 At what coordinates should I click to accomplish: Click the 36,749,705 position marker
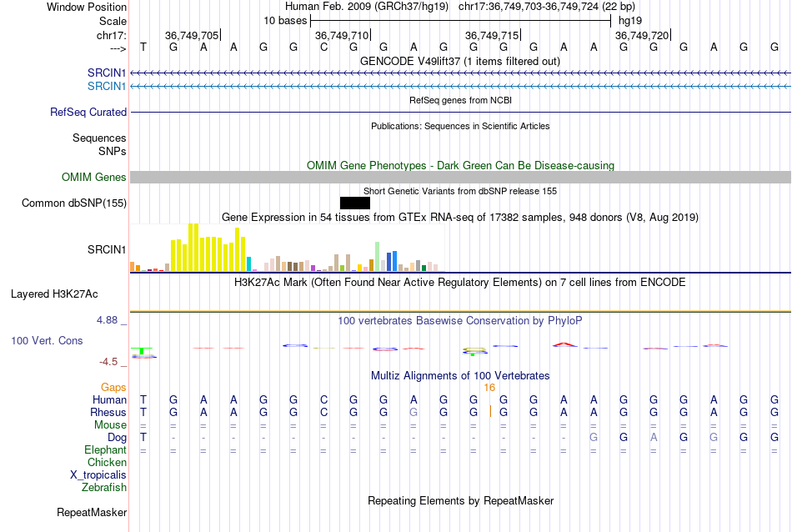[x=192, y=35]
